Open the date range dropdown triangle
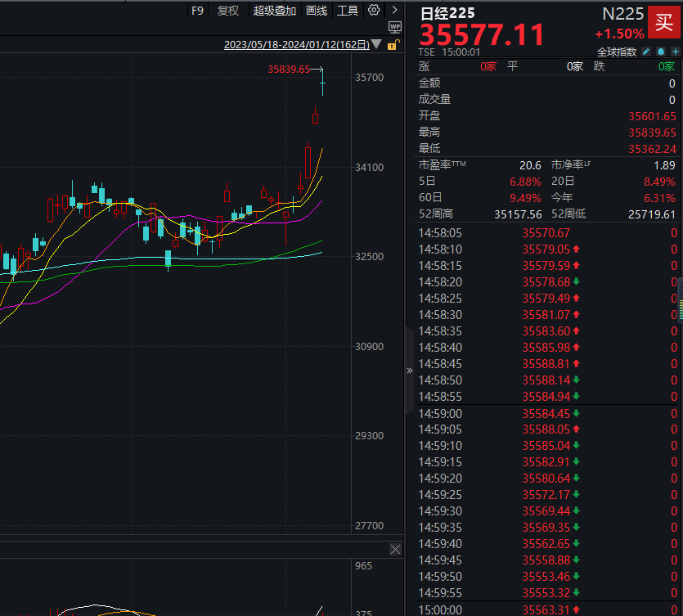Screen dimensions: 683x616 coord(376,45)
